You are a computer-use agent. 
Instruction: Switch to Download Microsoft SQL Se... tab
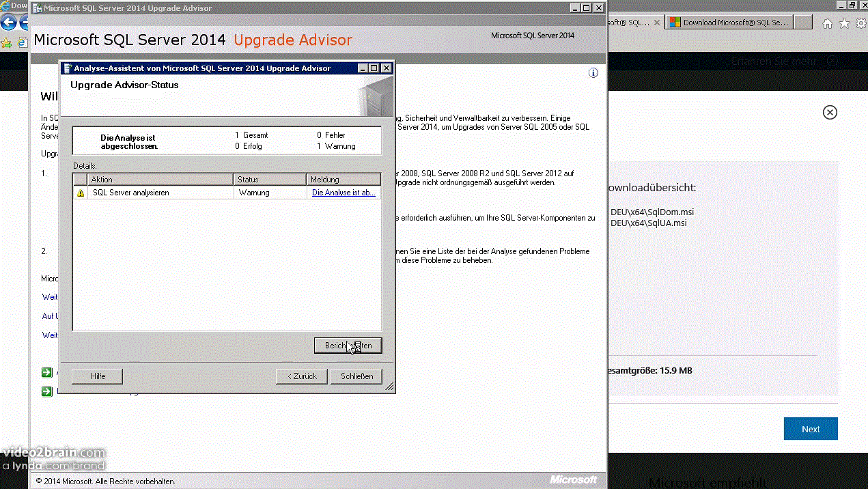[x=728, y=23]
